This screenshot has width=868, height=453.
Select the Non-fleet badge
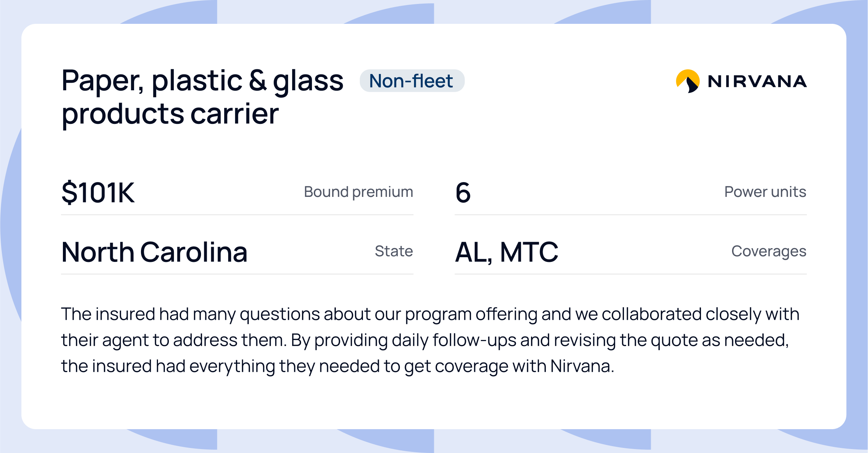pos(412,81)
